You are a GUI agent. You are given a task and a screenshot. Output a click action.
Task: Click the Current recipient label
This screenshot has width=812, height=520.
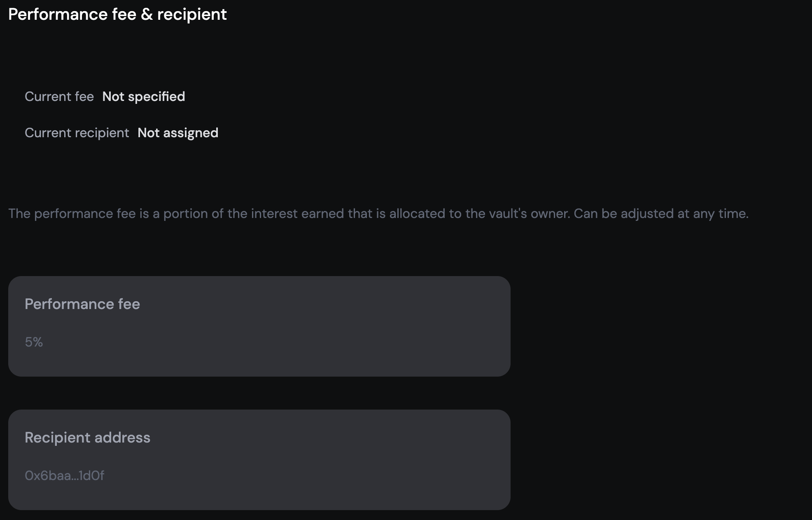(77, 133)
